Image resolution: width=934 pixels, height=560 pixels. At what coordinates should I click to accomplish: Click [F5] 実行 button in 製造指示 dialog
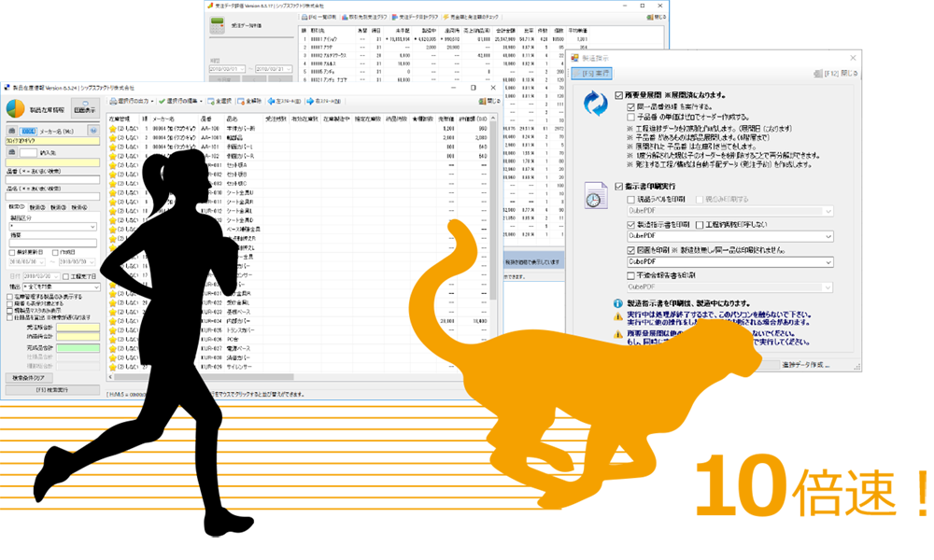[592, 73]
